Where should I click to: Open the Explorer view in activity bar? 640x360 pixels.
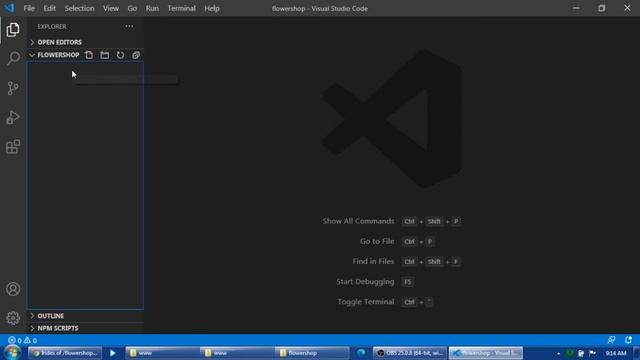coord(13,30)
